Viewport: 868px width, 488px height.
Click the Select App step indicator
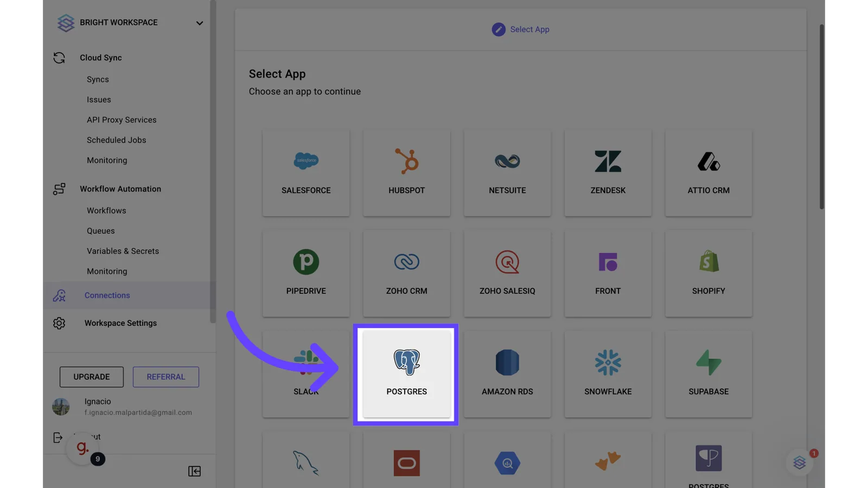(x=520, y=29)
